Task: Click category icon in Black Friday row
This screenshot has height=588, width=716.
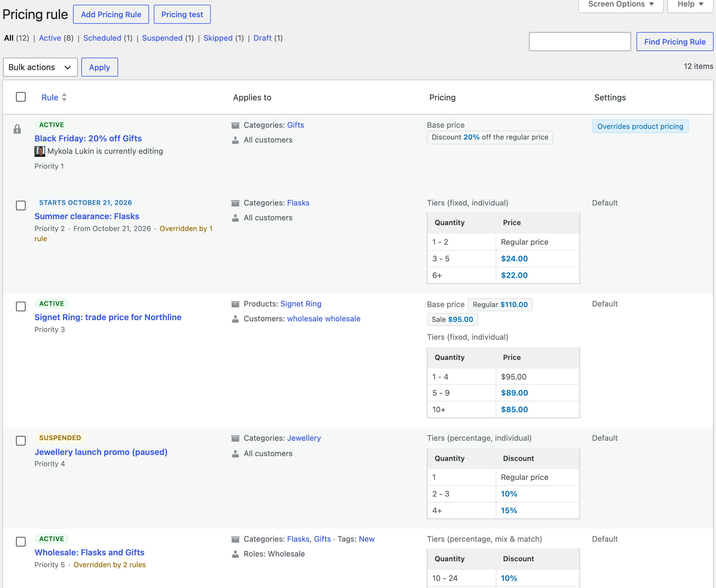Action: click(235, 125)
